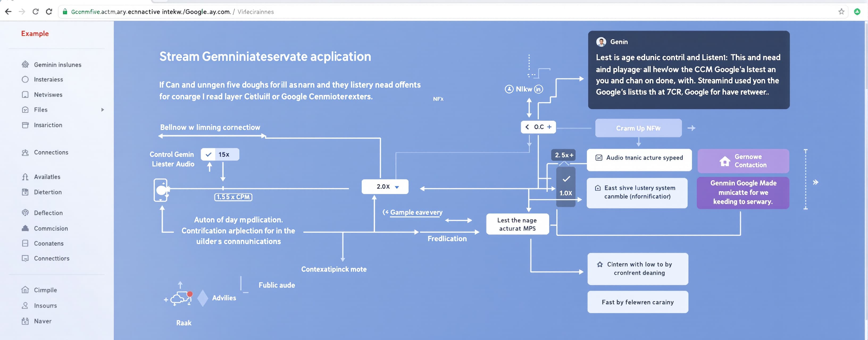The image size is (868, 340).
Task: Click the Connecttiors sidebar icon
Action: point(25,258)
